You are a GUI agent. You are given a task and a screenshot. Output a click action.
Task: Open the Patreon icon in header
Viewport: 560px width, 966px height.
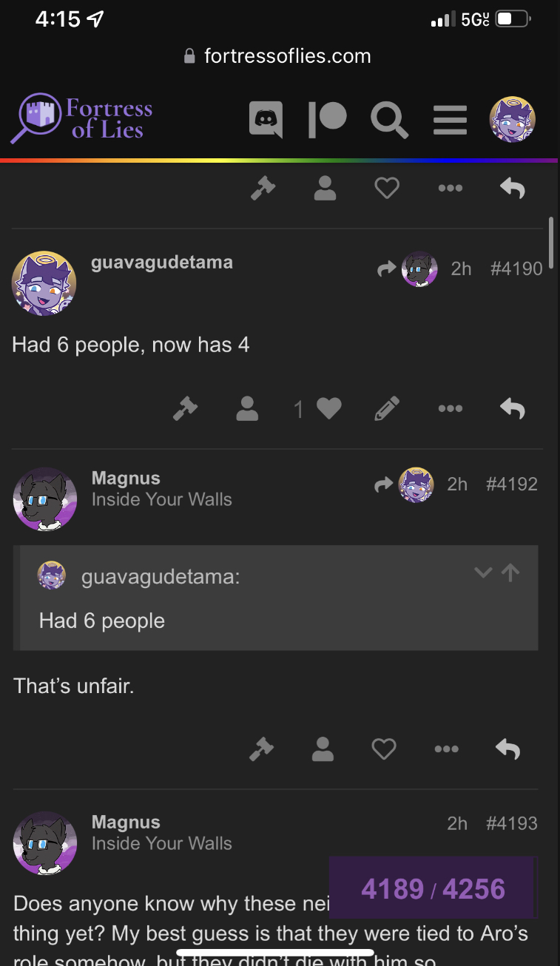pyautogui.click(x=327, y=119)
